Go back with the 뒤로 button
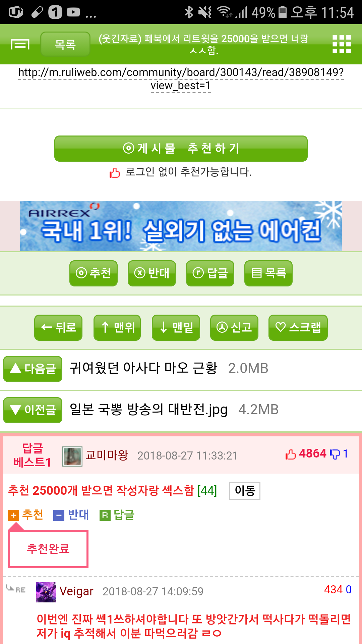Viewport: 362px width, 644px height. point(58,328)
